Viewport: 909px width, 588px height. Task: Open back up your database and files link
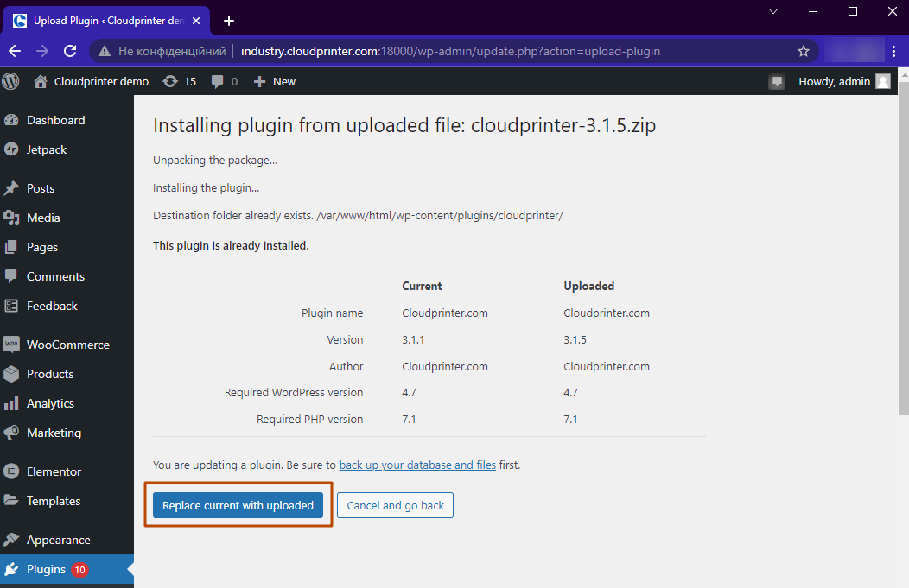[417, 465]
